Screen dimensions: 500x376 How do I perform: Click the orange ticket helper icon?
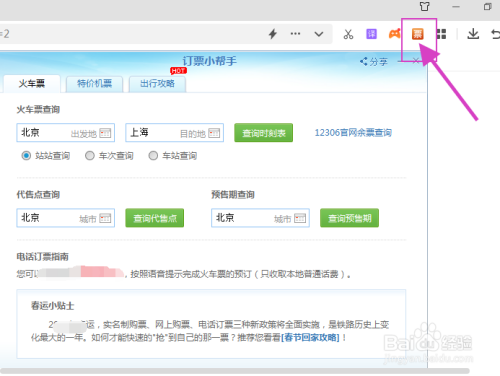[417, 34]
